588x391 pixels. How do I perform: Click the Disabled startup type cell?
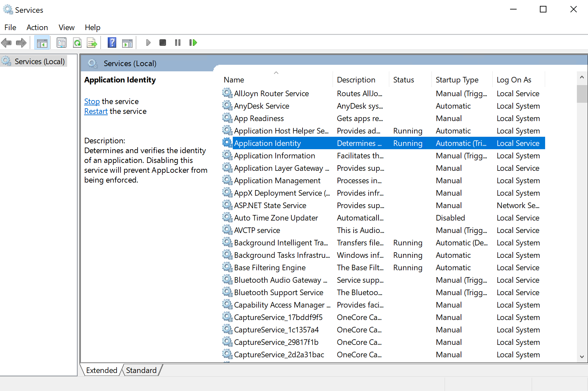tap(450, 218)
